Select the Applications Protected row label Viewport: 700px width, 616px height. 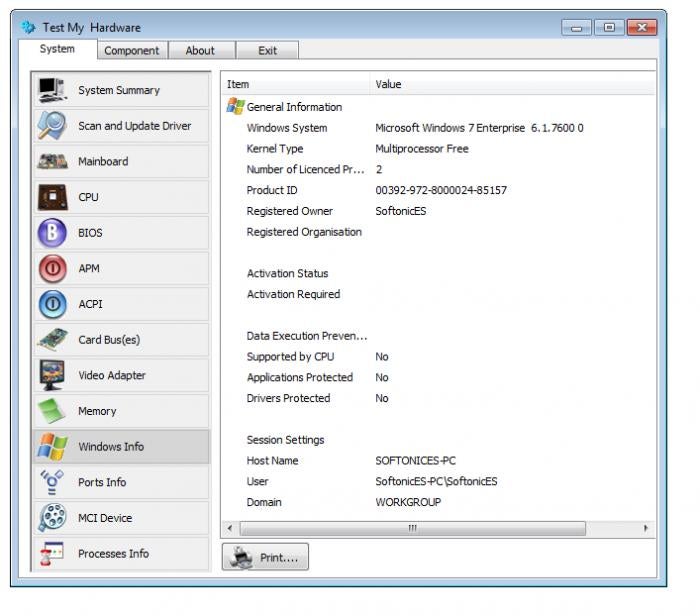tap(300, 378)
